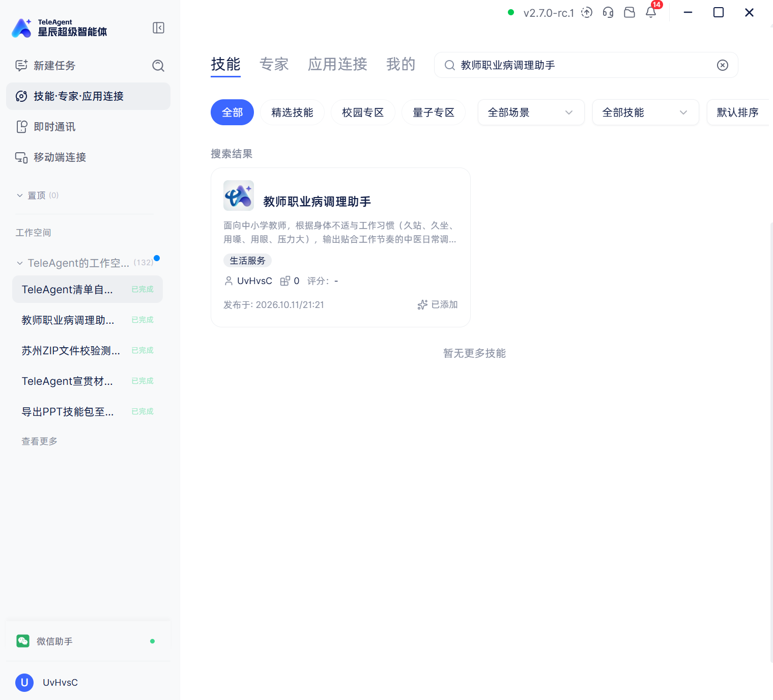
Task: Open 技能·专家·应用连接 in sidebar
Action: click(88, 96)
